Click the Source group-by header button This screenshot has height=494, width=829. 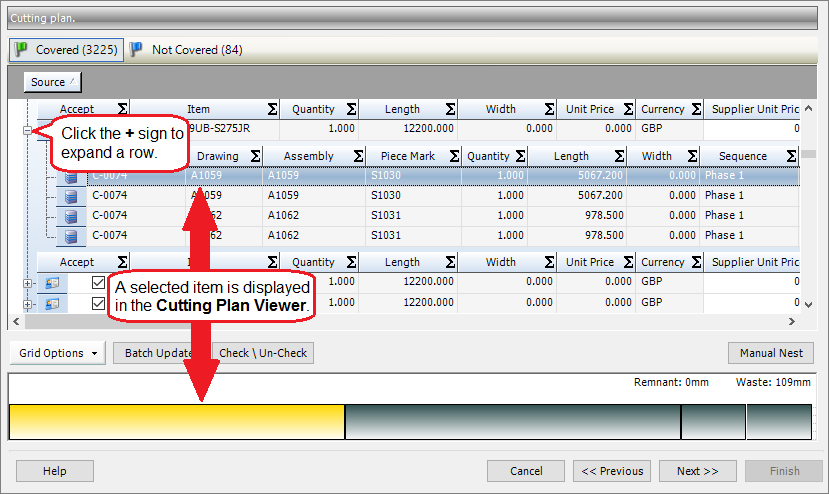[52, 82]
